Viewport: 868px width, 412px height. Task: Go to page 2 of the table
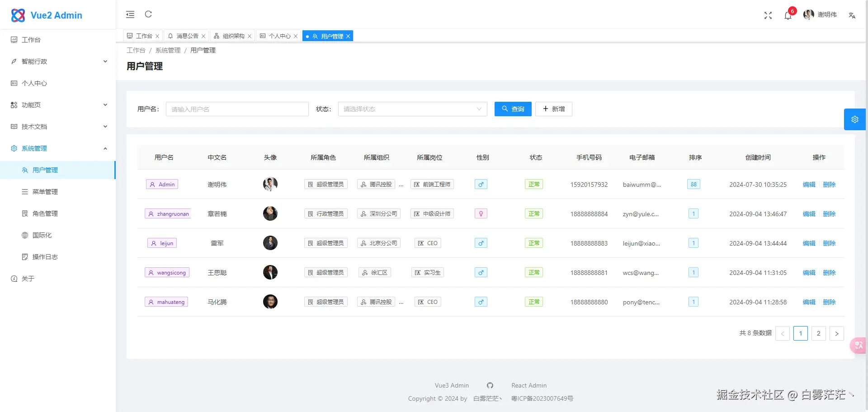pyautogui.click(x=819, y=333)
